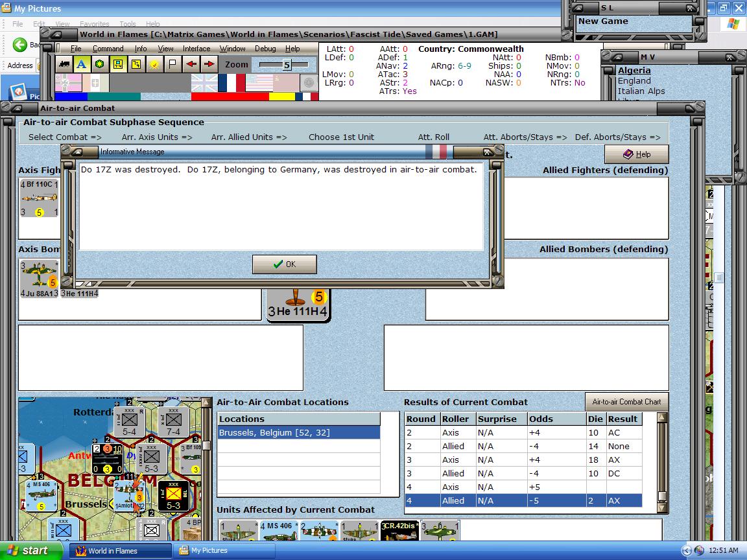Image resolution: width=747 pixels, height=560 pixels.
Task: Click the red left arrow toolbar button
Action: point(191,64)
